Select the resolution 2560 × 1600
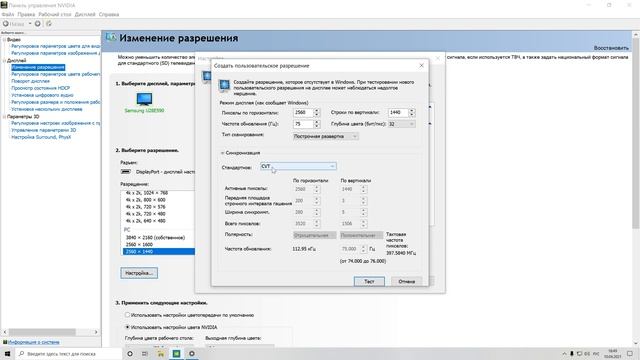This screenshot has width=640, height=360. (x=139, y=244)
